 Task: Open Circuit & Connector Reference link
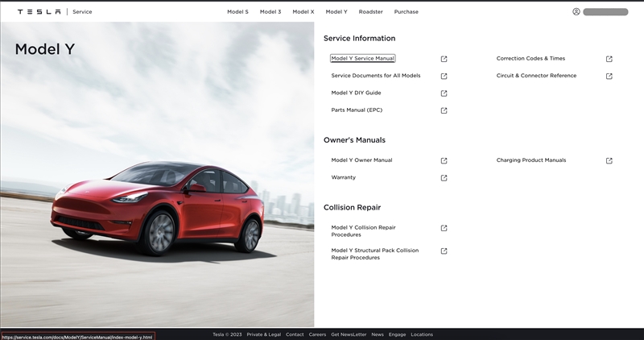(536, 76)
